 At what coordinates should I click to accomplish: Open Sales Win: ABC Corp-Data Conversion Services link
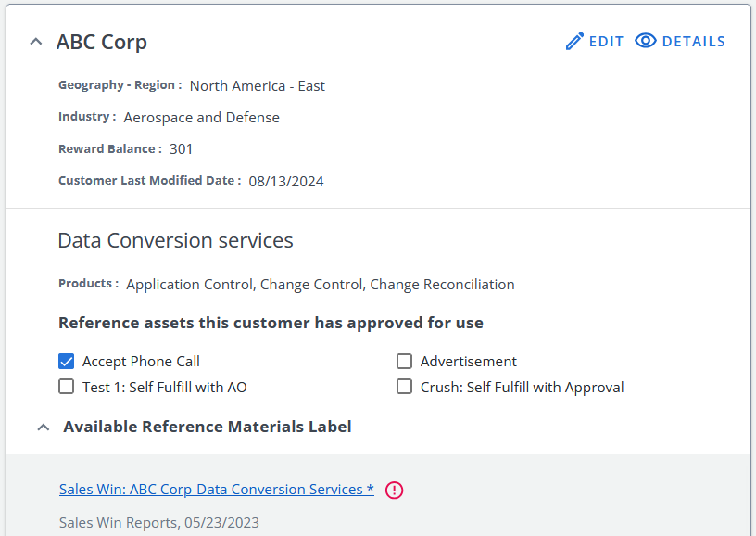pos(217,490)
